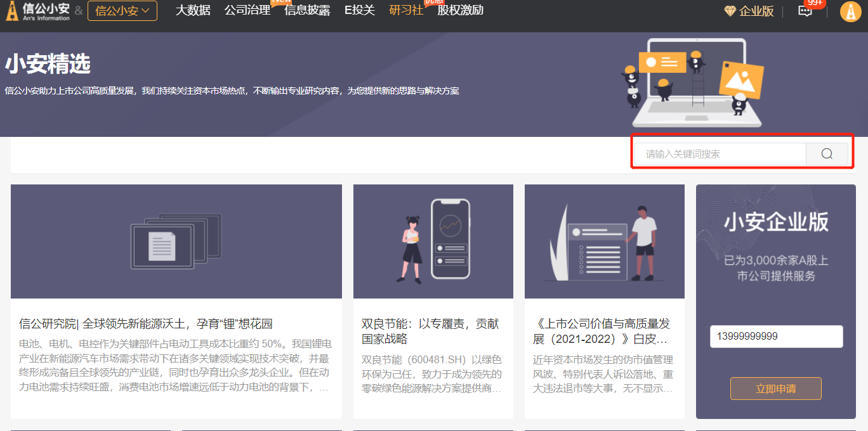Open the 信公小安 dropdown selector
This screenshot has width=868, height=431.
point(122,11)
